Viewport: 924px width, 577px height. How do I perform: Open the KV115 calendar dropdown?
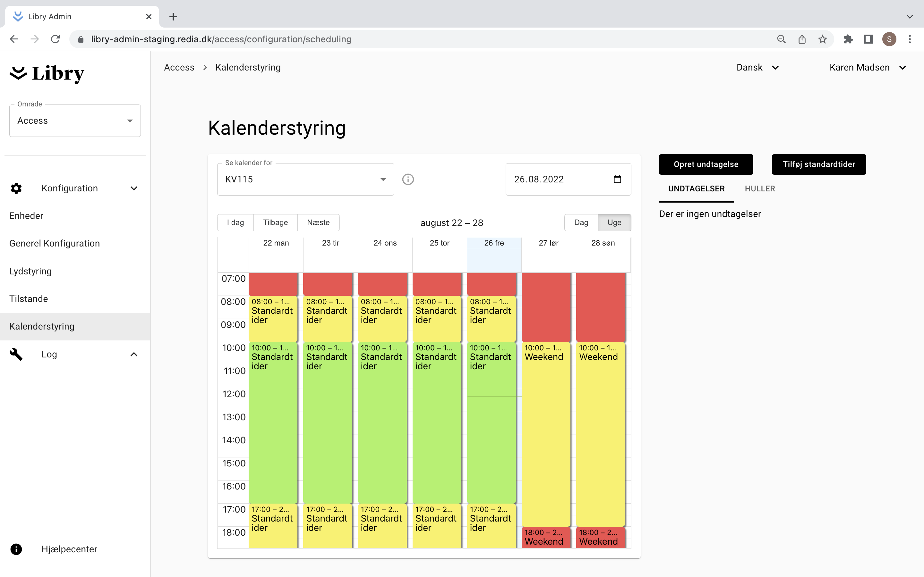pyautogui.click(x=305, y=180)
